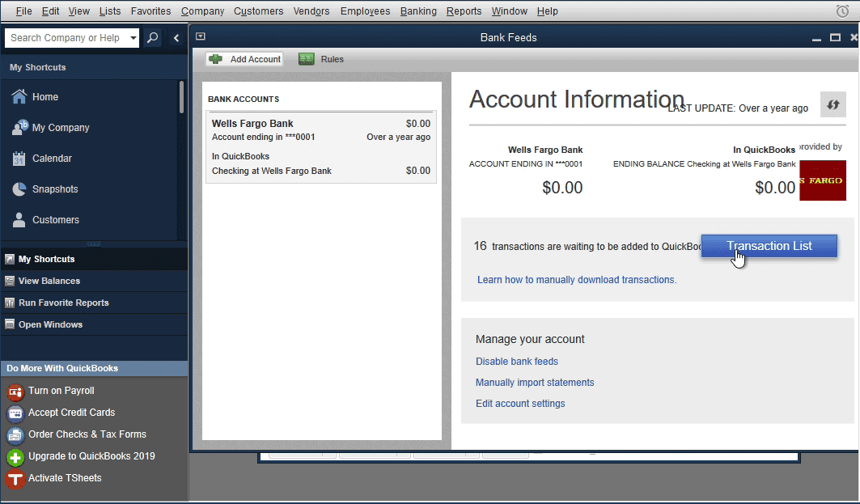Click the Order Checks & Tax Forms icon
Image resolution: width=860 pixels, height=504 pixels.
click(15, 435)
